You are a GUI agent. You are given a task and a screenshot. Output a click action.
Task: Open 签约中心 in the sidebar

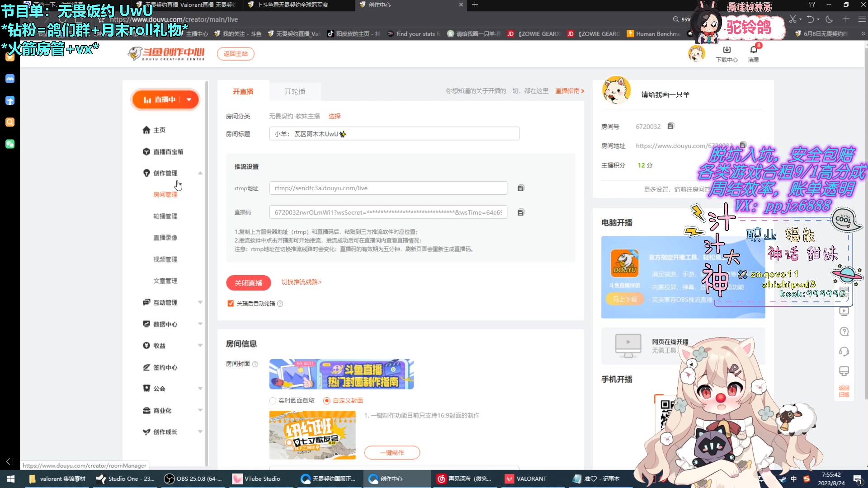point(160,368)
